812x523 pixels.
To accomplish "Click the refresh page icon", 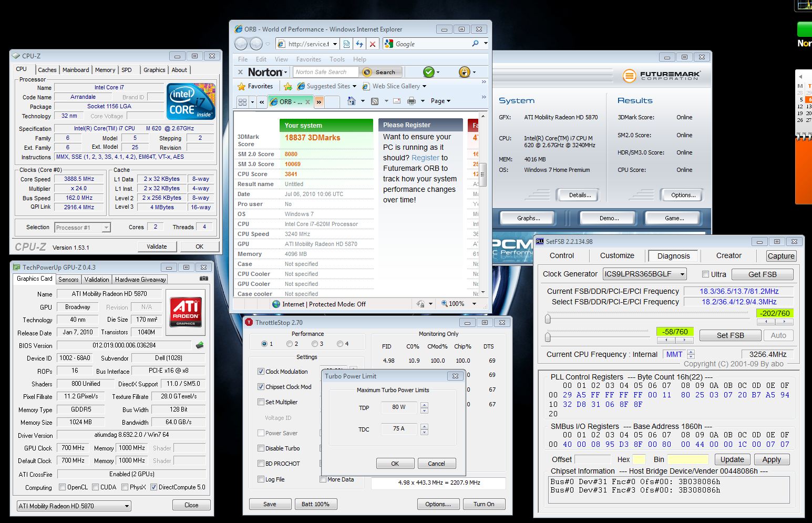I will (359, 44).
